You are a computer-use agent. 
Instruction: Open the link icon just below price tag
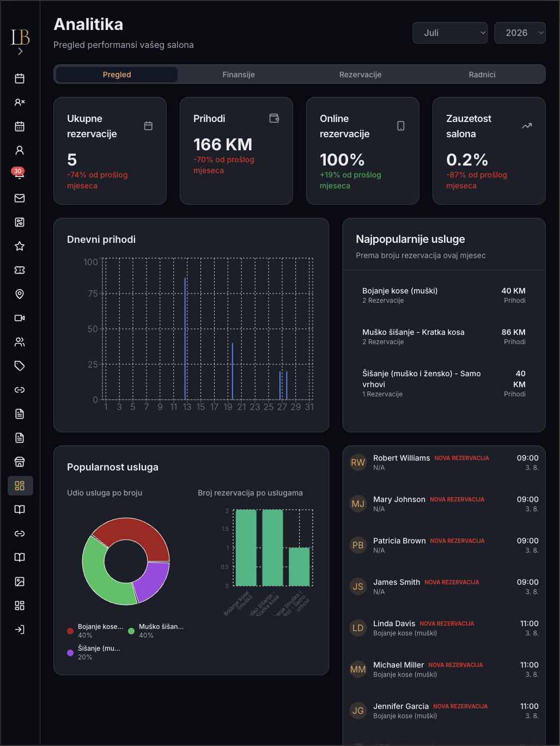point(20,390)
